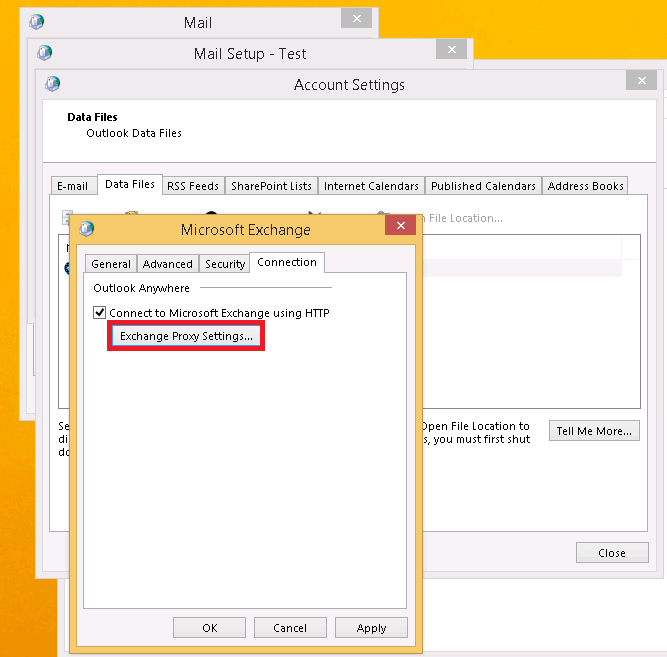Switch to the General tab

111,264
